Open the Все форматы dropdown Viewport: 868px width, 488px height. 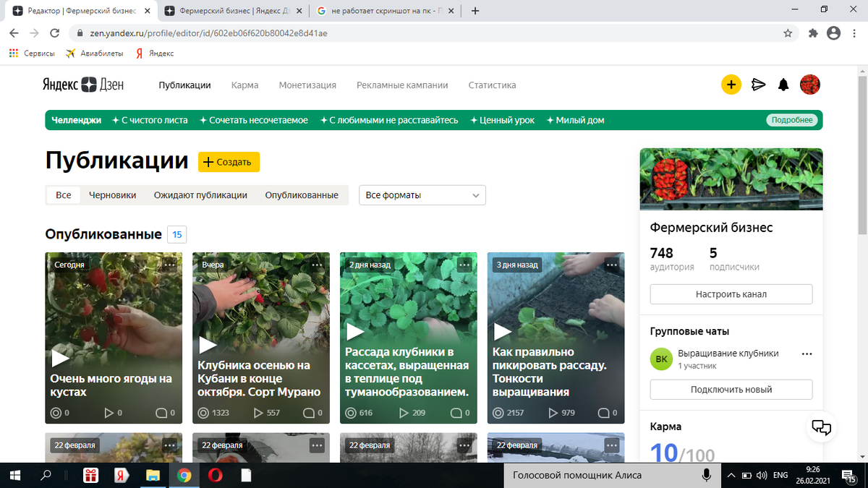(422, 195)
